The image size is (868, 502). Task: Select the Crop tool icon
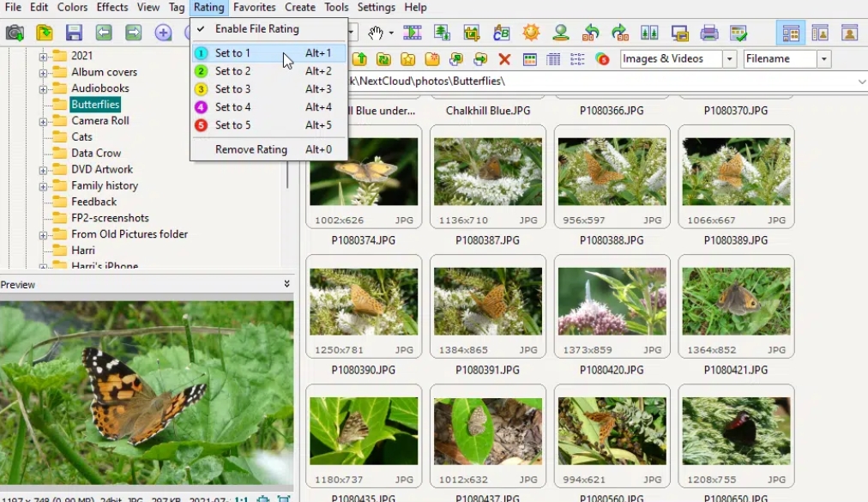(x=471, y=33)
